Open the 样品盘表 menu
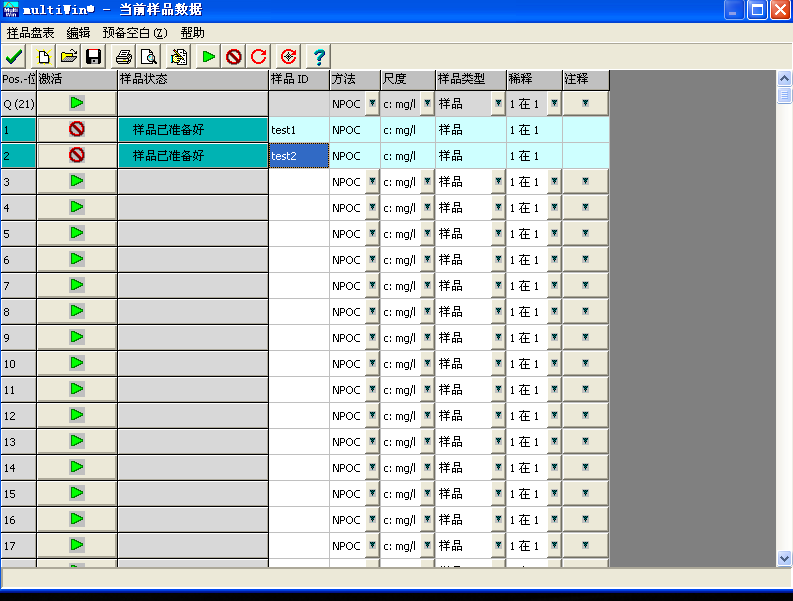This screenshot has width=793, height=601. click(31, 33)
